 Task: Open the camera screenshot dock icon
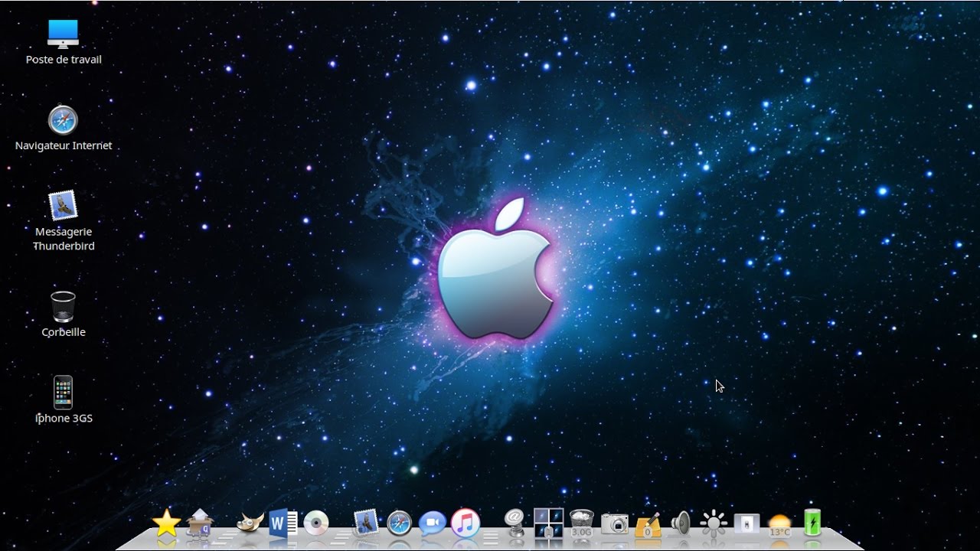(615, 523)
